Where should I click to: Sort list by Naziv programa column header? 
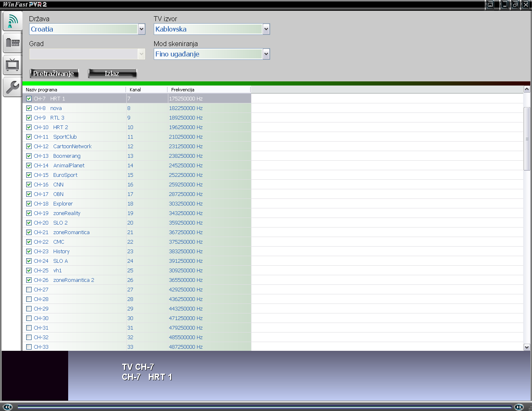pyautogui.click(x=74, y=90)
